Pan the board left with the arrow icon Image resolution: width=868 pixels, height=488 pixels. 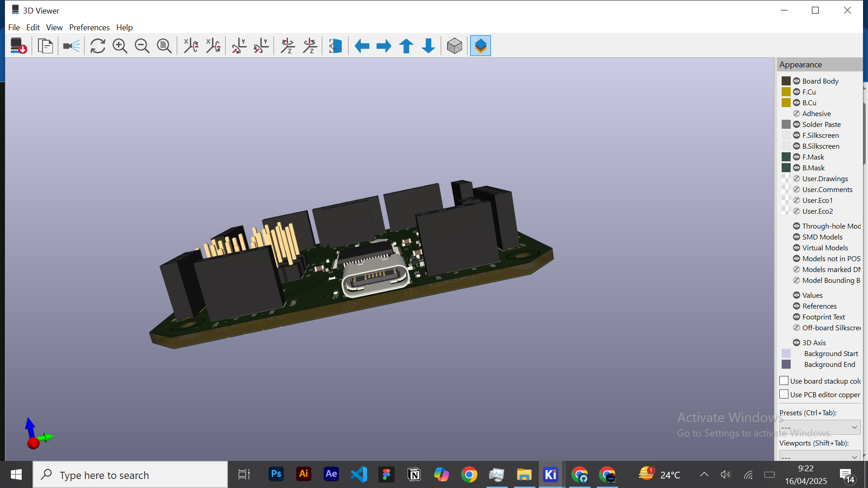point(362,46)
